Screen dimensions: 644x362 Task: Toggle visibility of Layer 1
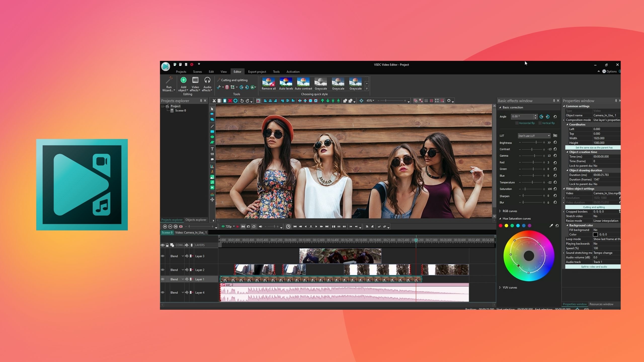(x=163, y=279)
